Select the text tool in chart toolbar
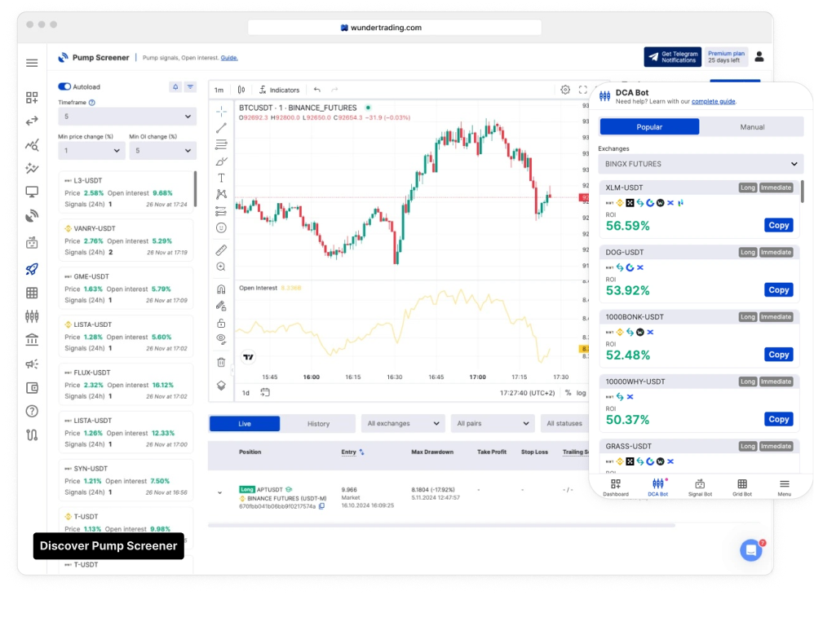The height and width of the screenshot is (644, 814). point(221,178)
